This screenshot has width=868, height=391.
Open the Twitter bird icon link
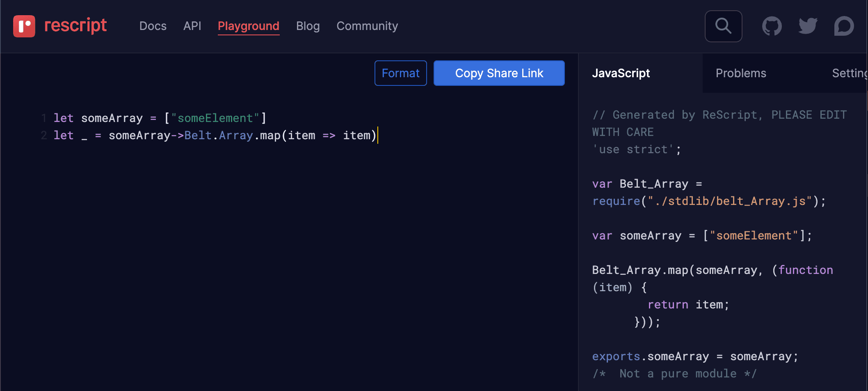point(808,26)
